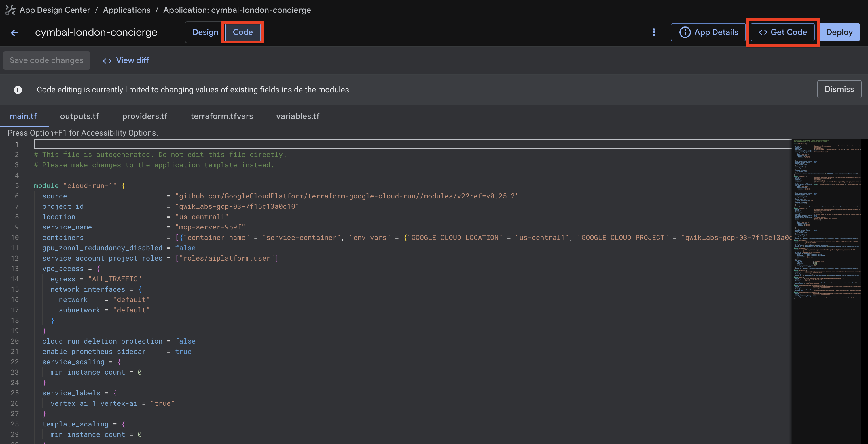This screenshot has width=868, height=444.
Task: Click the enable_prometheus_sidecar true value
Action: click(x=183, y=352)
